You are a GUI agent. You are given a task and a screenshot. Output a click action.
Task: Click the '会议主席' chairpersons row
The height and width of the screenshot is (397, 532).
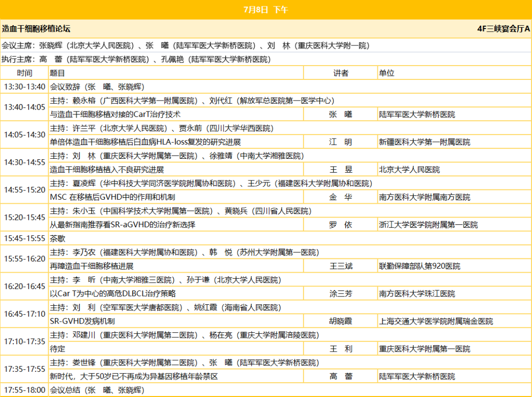pyautogui.click(x=266, y=45)
